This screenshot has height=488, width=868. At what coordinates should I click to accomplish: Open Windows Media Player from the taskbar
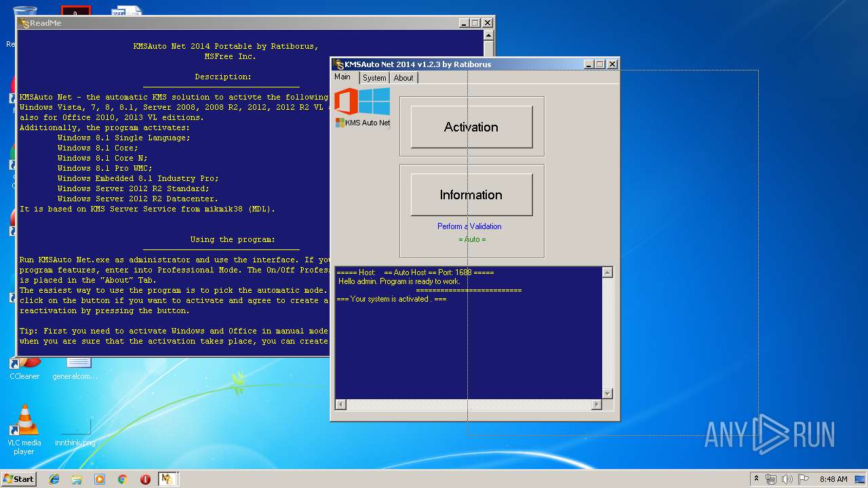point(100,479)
